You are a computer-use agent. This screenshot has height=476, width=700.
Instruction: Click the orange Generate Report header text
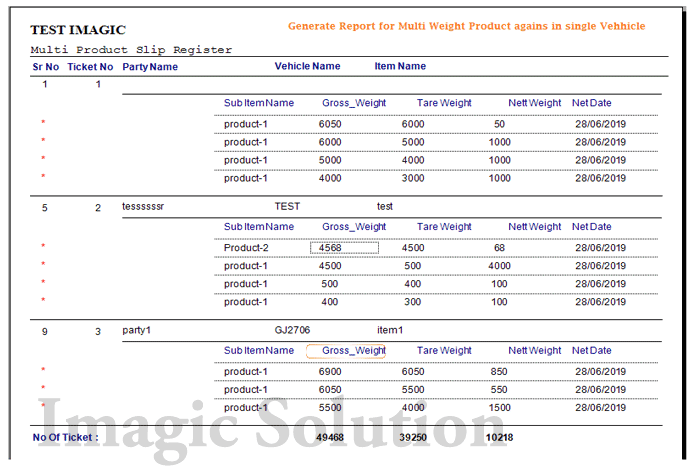coord(467,26)
